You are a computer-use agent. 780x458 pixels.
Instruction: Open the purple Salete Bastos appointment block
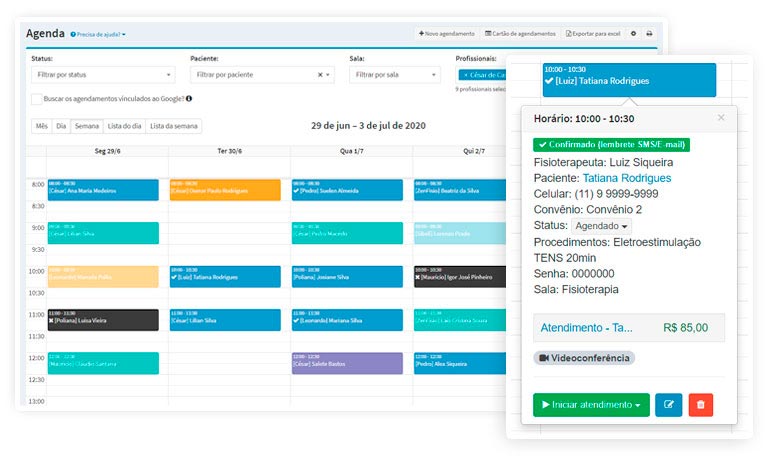coord(346,362)
